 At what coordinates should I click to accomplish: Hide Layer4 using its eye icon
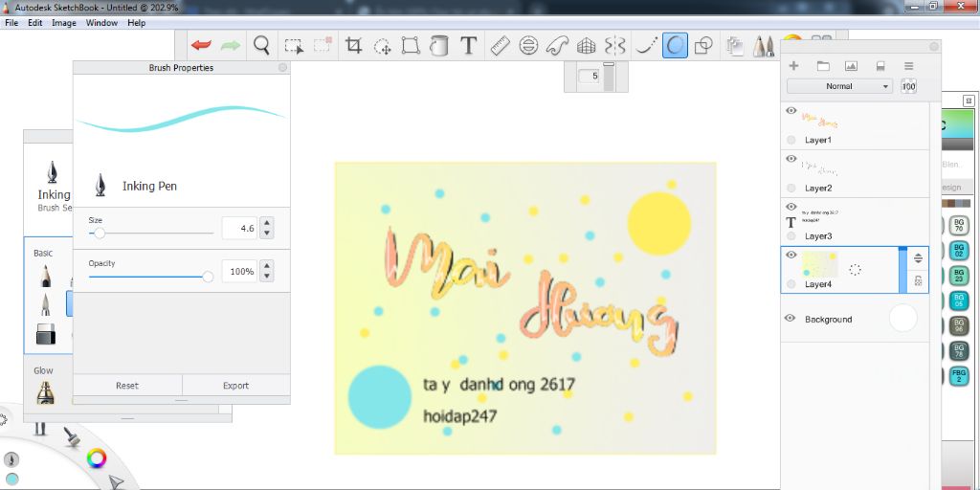pyautogui.click(x=791, y=255)
